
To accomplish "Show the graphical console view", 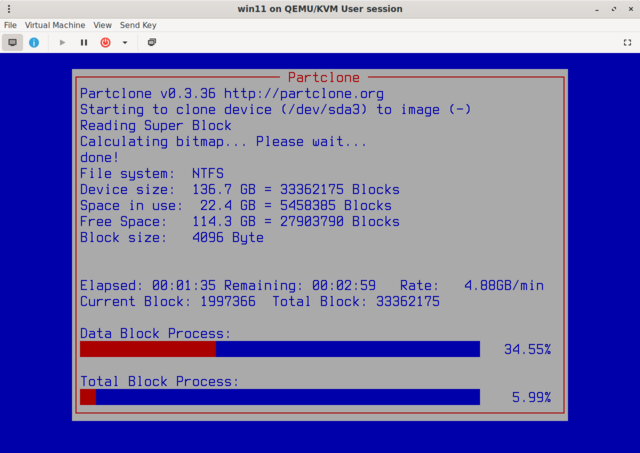I will [13, 43].
